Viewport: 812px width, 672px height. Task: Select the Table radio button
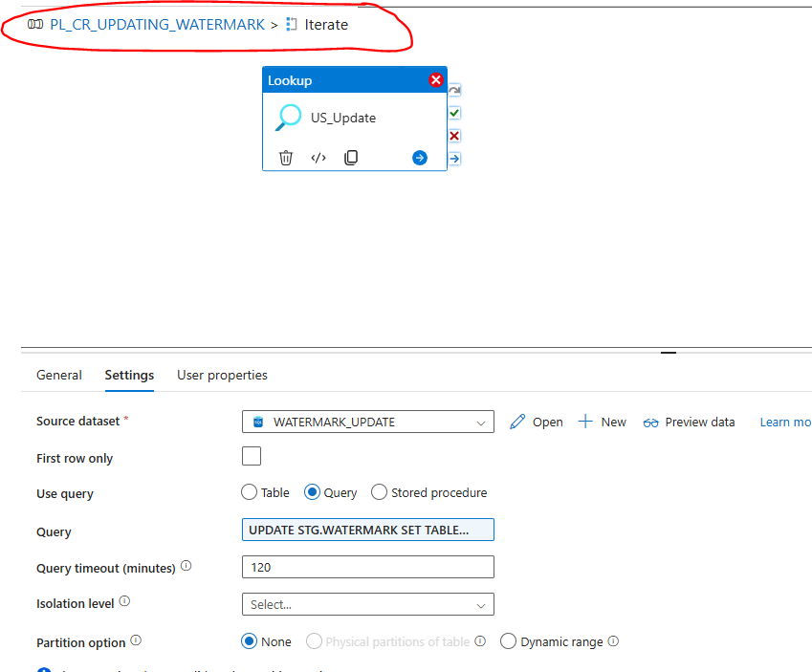click(249, 492)
